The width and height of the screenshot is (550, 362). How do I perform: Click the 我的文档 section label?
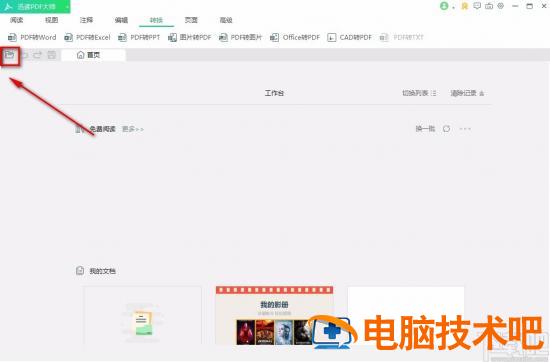(x=102, y=271)
